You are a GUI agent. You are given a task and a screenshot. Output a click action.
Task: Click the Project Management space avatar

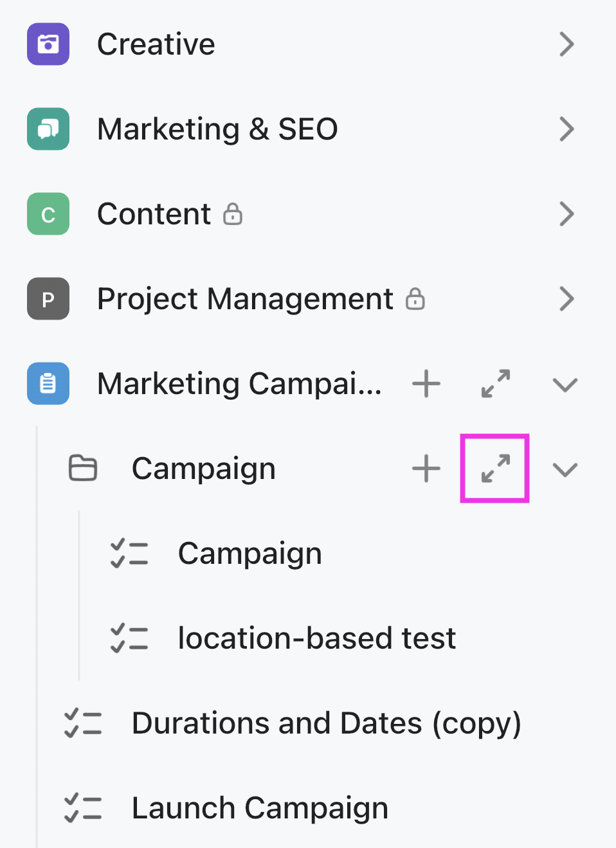coord(48,299)
